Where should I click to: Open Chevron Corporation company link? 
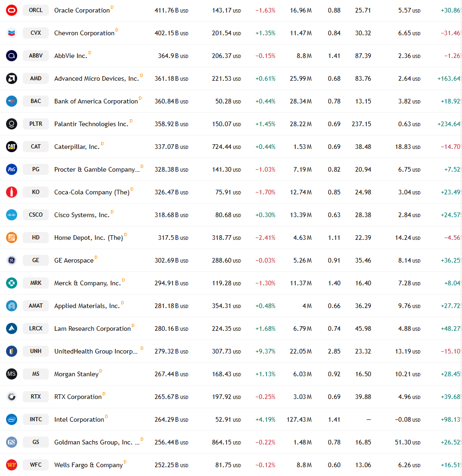[x=85, y=33]
